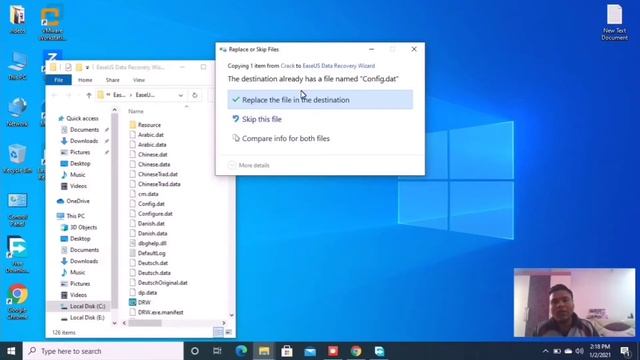Select Quick access in navigation pane
Viewport: 640px width, 360px height.
tap(82, 118)
